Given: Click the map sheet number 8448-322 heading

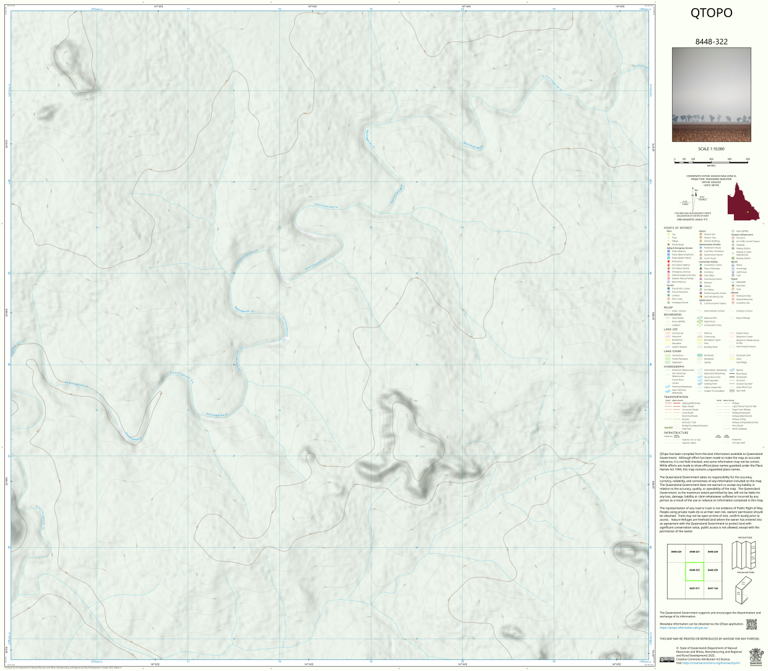Looking at the screenshot, I should click(x=711, y=42).
